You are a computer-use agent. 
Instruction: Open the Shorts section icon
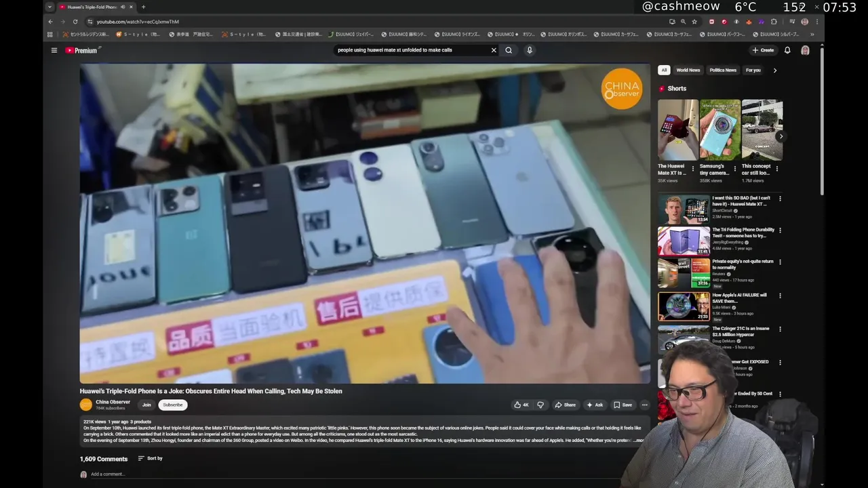tap(662, 89)
